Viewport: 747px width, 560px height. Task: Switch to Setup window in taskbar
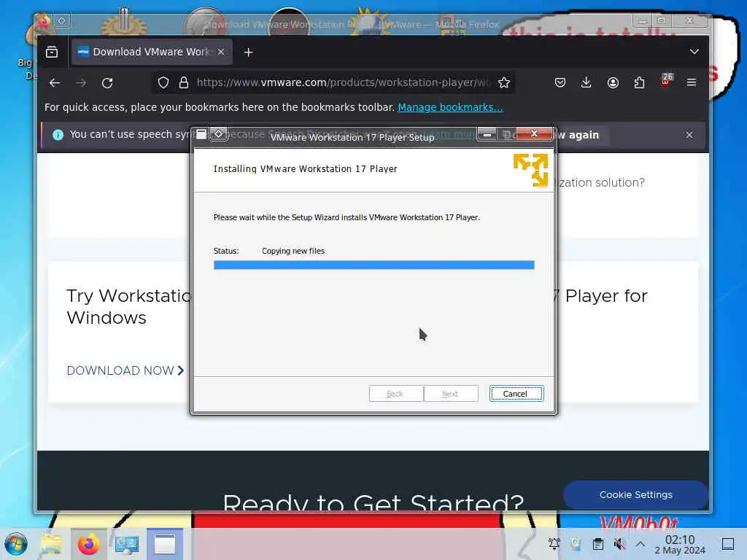165,544
